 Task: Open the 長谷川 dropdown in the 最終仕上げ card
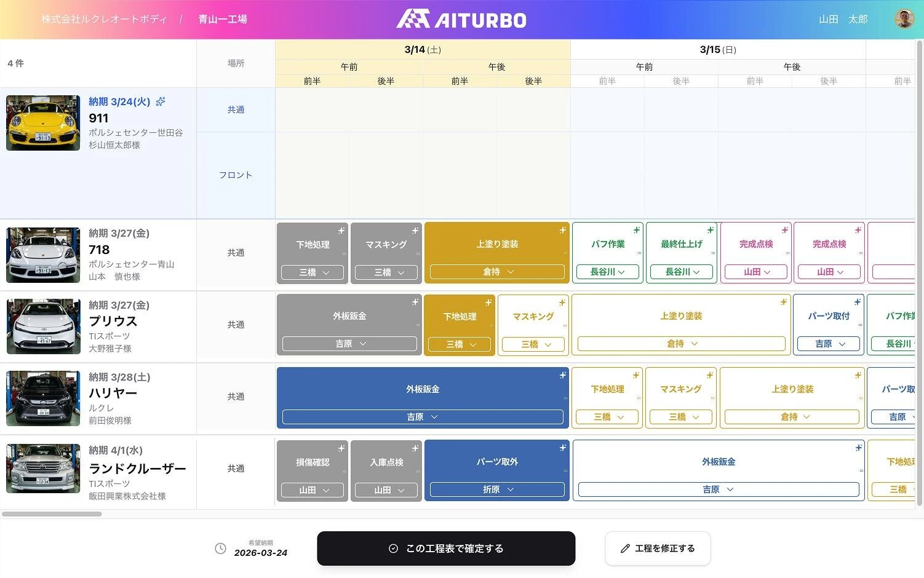[x=682, y=272]
